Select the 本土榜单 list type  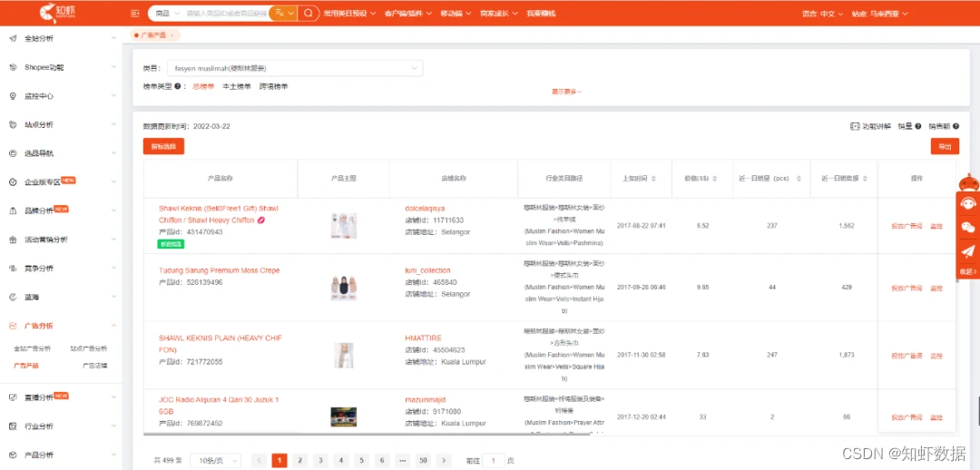pos(236,87)
